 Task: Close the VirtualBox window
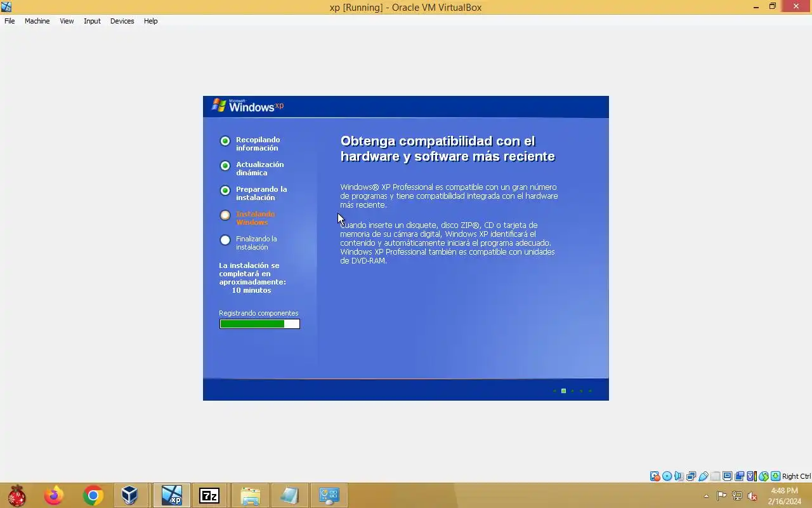tap(797, 7)
